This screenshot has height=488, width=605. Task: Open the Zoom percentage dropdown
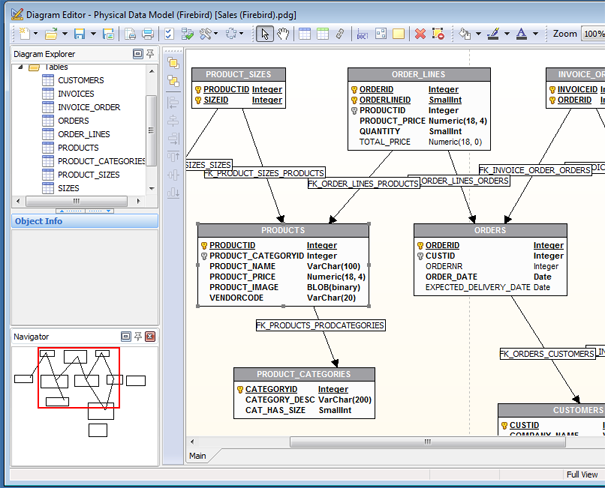pyautogui.click(x=593, y=34)
